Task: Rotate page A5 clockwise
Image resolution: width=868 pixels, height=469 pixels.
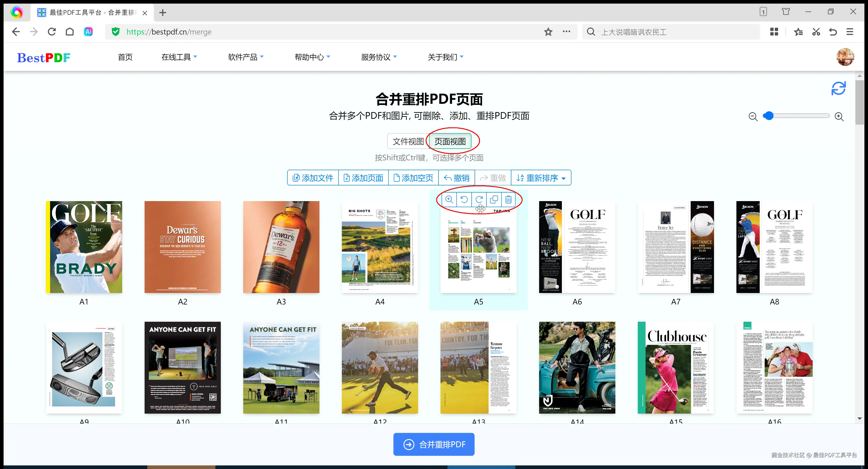Action: pyautogui.click(x=479, y=199)
